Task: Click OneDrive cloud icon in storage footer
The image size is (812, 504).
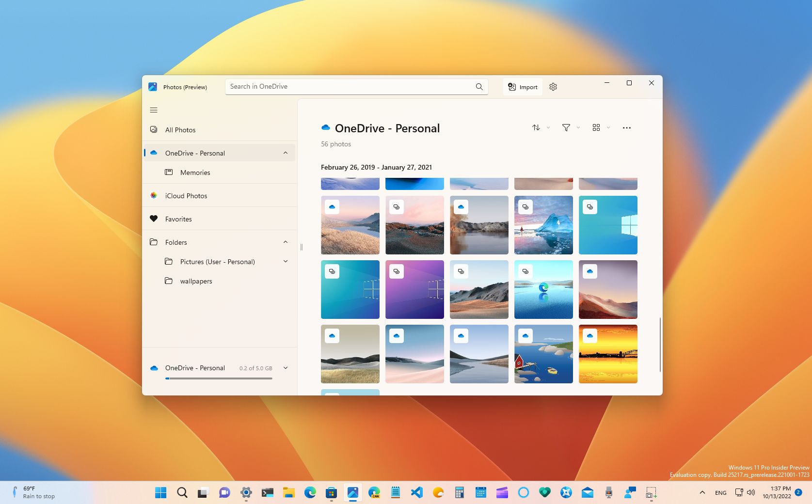Action: point(154,368)
